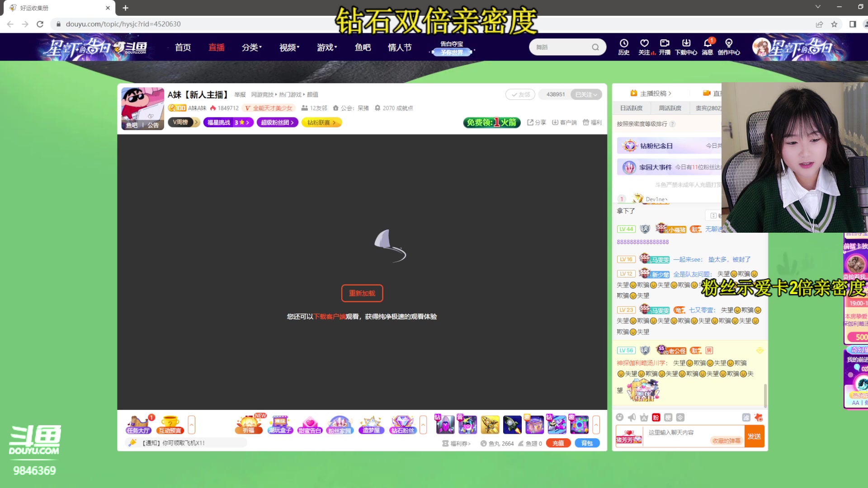This screenshot has height=488, width=868.
Task: Click the 免费领1火箭 banner button
Action: [492, 122]
